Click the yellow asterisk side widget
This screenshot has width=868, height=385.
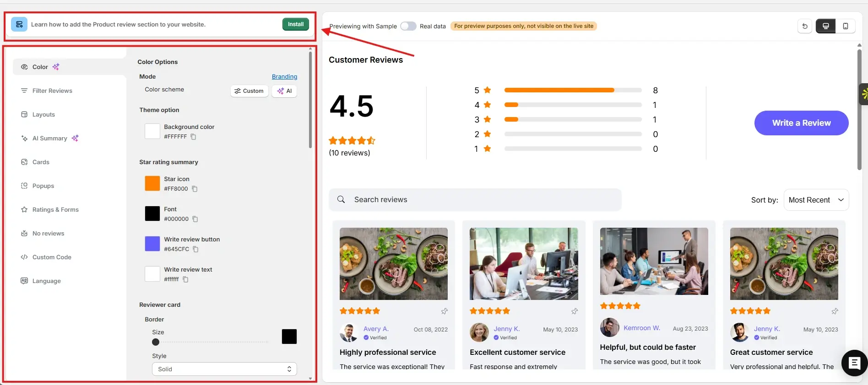click(864, 94)
